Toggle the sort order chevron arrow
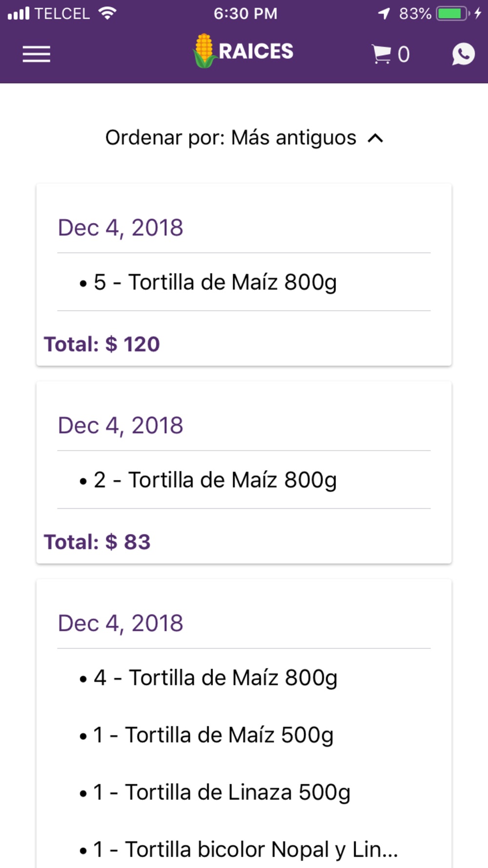This screenshot has height=868, width=488. click(x=375, y=138)
